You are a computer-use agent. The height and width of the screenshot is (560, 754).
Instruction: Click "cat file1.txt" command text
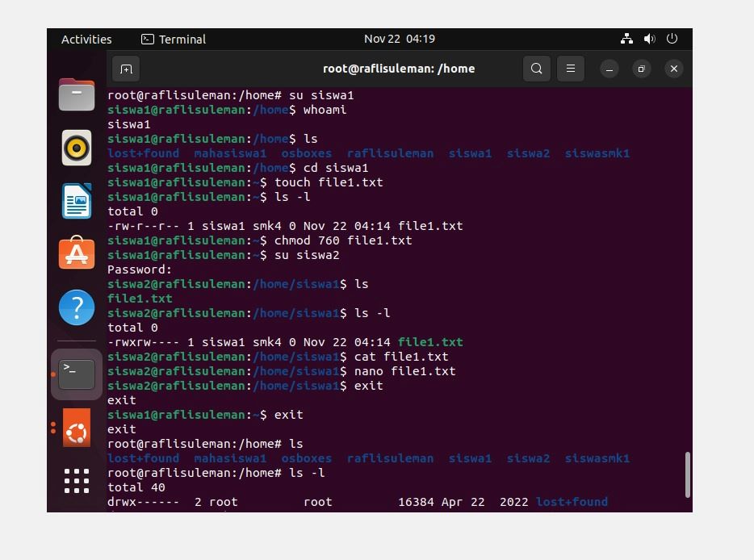401,357
